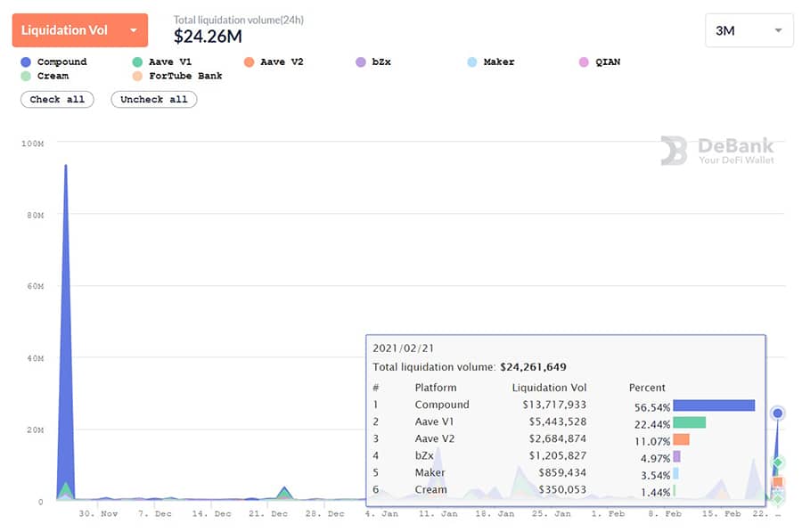Click the Platform column header

pos(435,388)
